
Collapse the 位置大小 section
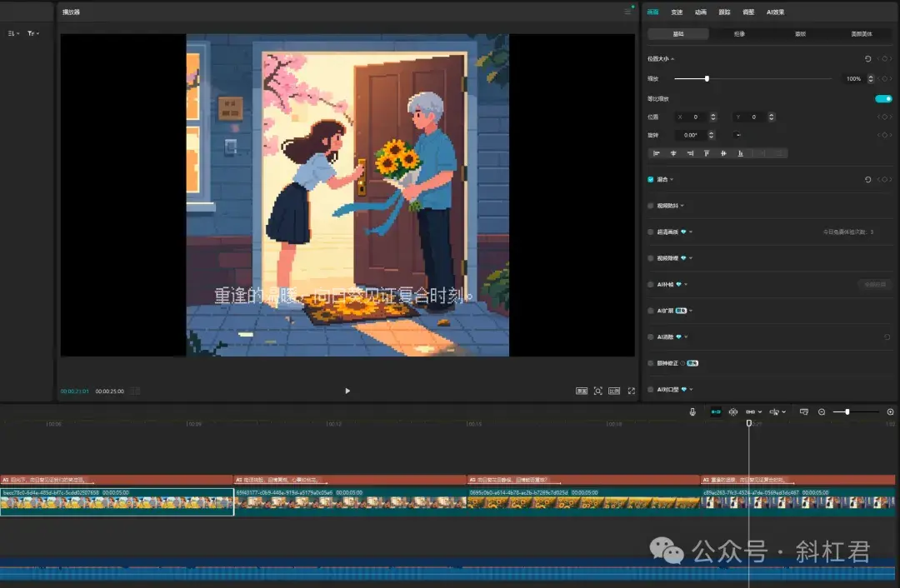point(672,58)
